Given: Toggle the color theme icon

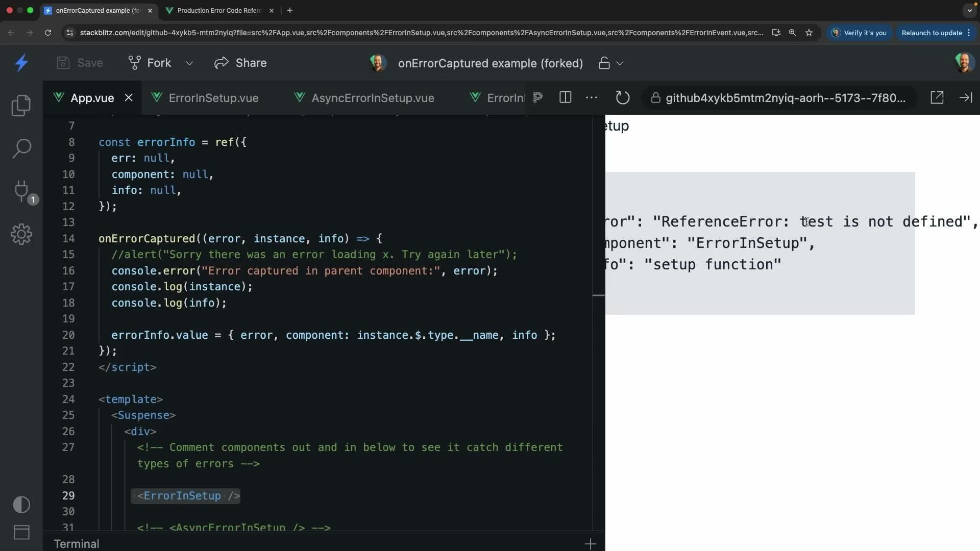Looking at the screenshot, I should point(21,505).
